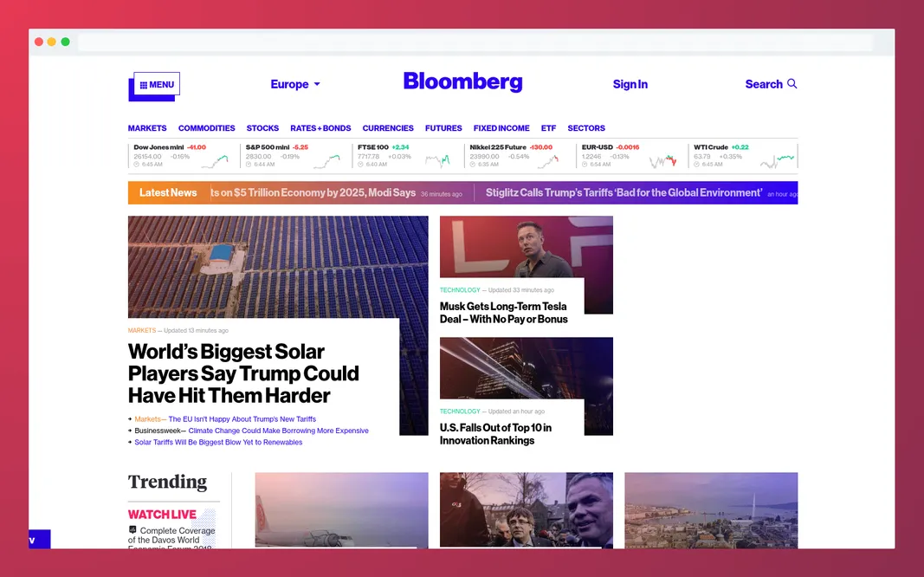Open 'Climate Change Could Make Borrowing More Expensive'
924x577 pixels.
[x=279, y=431]
